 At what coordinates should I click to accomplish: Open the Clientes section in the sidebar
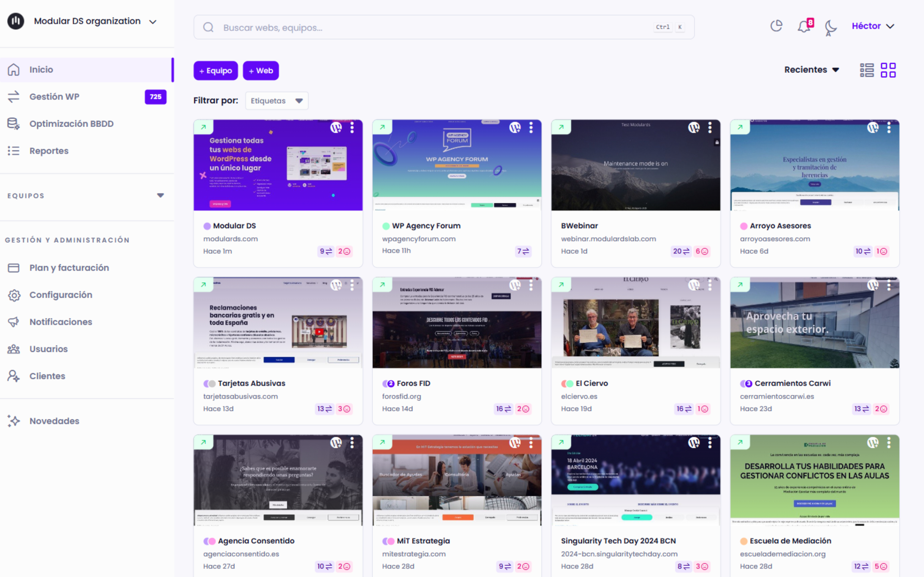click(47, 376)
